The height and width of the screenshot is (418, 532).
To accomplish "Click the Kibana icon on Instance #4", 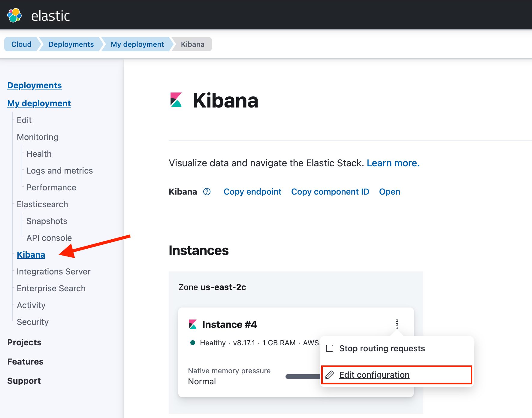I will pos(193,324).
